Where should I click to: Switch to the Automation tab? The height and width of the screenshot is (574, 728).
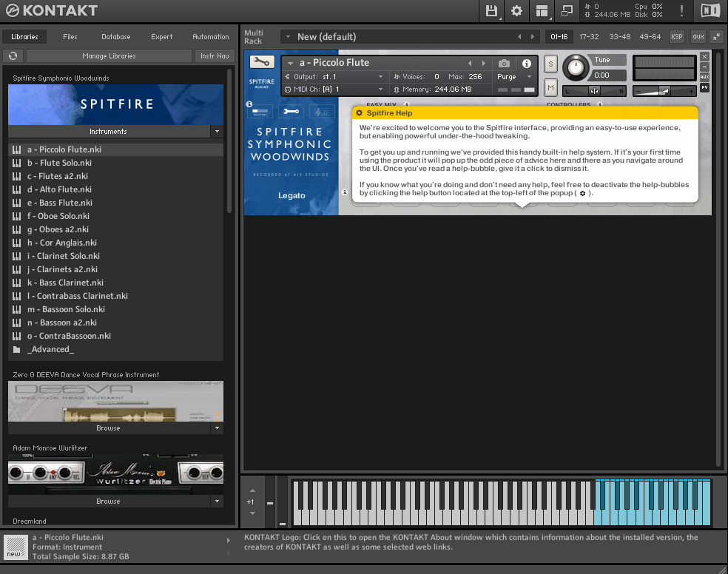(x=211, y=37)
